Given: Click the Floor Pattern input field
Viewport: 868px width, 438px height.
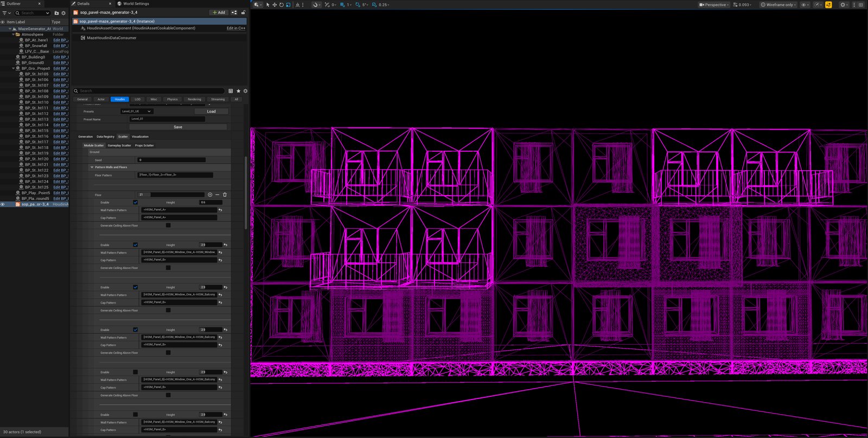Looking at the screenshot, I should pyautogui.click(x=175, y=175).
